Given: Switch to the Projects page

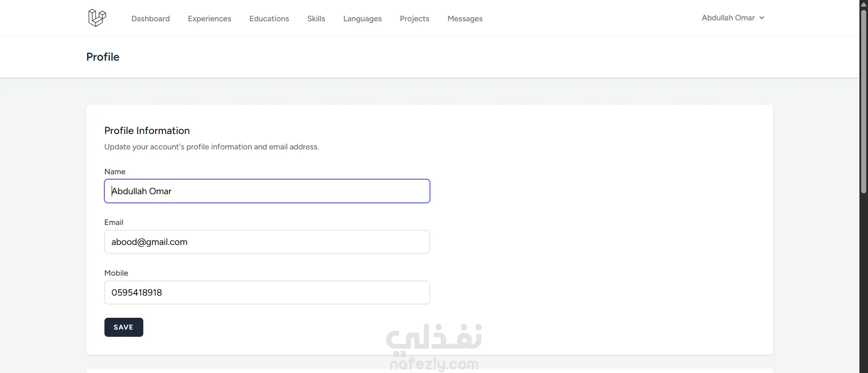Looking at the screenshot, I should tap(414, 19).
